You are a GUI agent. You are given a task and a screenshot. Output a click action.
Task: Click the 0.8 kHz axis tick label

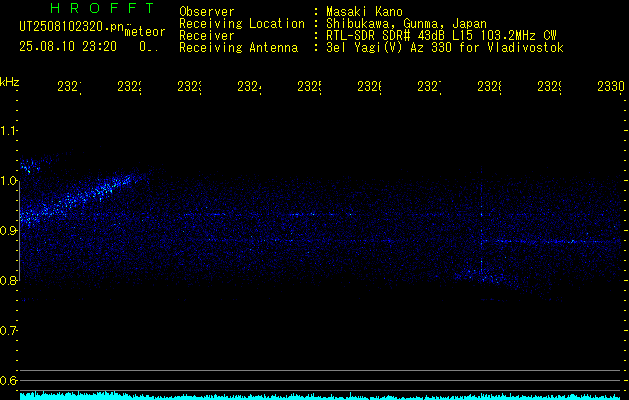(8, 280)
